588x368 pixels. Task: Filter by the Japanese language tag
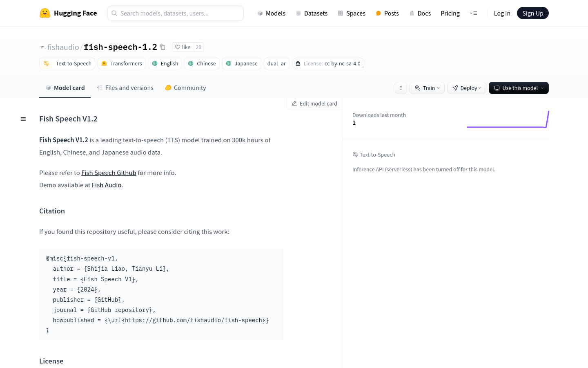tap(242, 63)
